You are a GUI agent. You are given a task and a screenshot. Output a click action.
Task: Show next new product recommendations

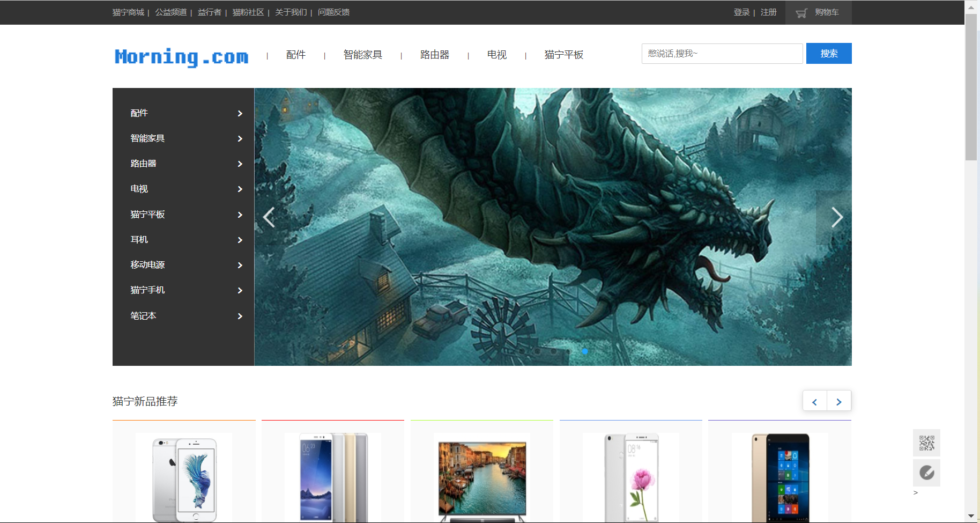pyautogui.click(x=839, y=401)
